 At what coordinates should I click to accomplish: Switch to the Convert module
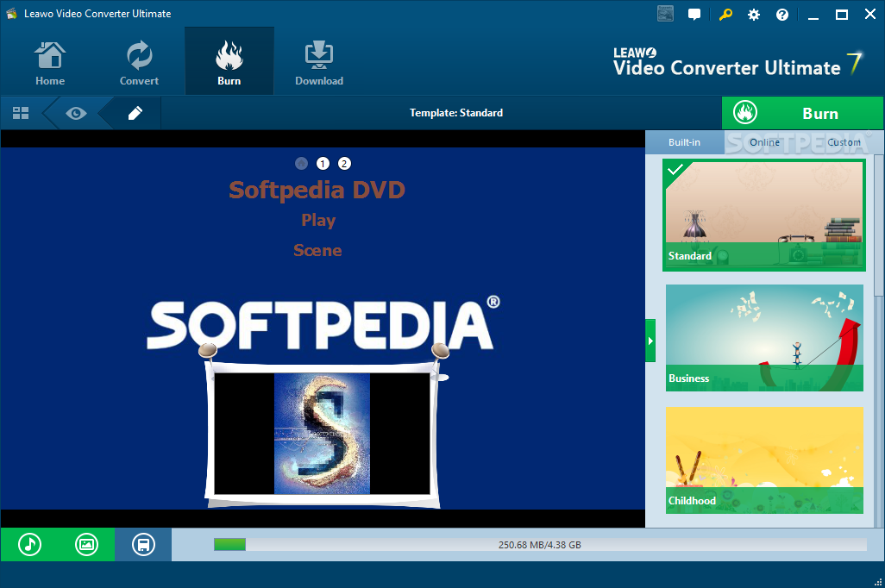139,62
